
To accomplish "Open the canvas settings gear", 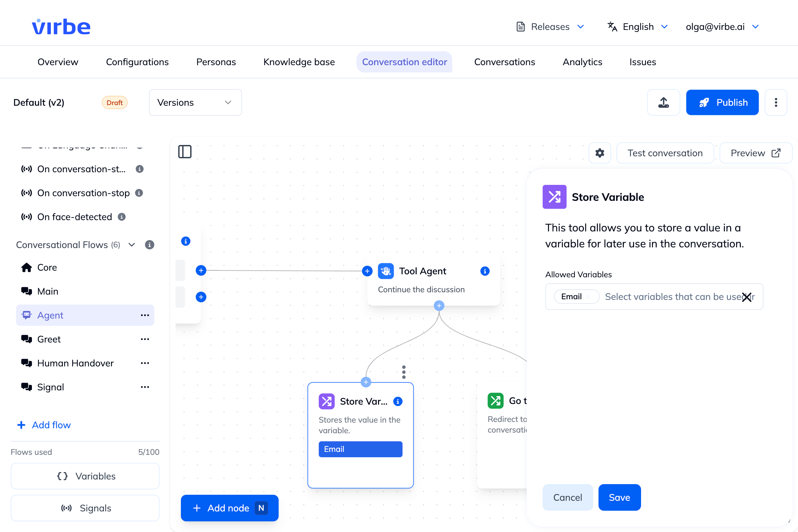I will point(599,153).
